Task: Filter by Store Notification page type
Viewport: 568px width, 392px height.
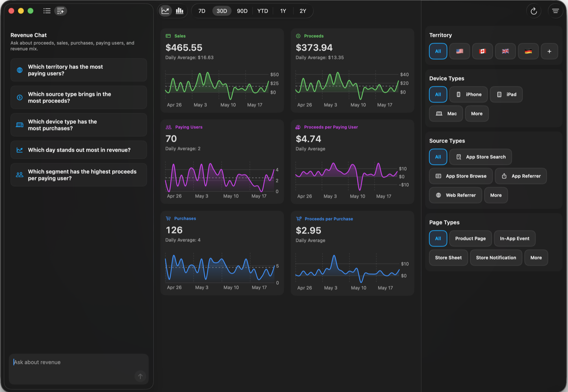Action: [x=496, y=258]
